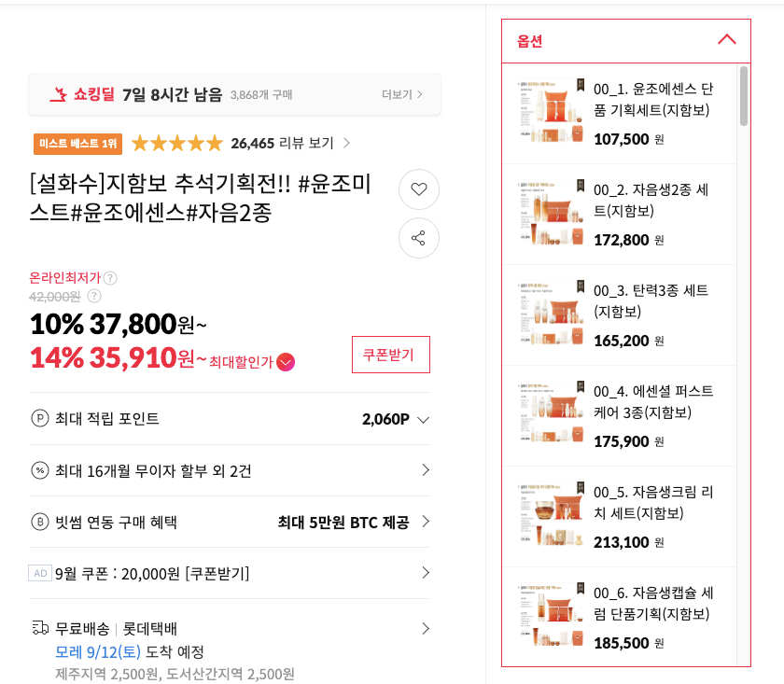This screenshot has width=784, height=684.
Task: Click the share icon button
Action: point(419,238)
